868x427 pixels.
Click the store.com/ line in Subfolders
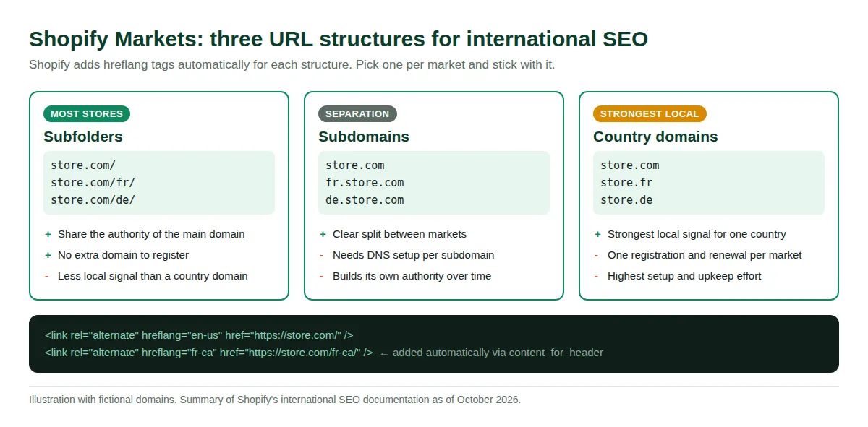(83, 165)
